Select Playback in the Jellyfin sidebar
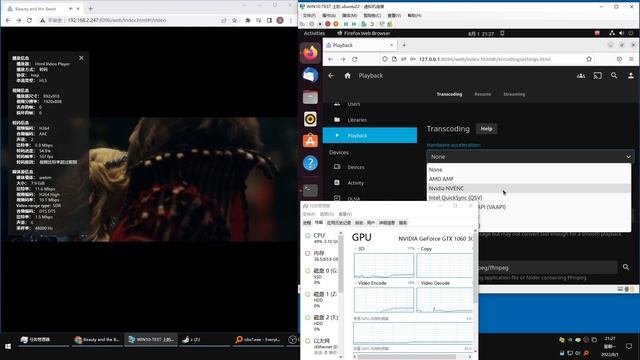The width and height of the screenshot is (640, 360). click(x=370, y=136)
